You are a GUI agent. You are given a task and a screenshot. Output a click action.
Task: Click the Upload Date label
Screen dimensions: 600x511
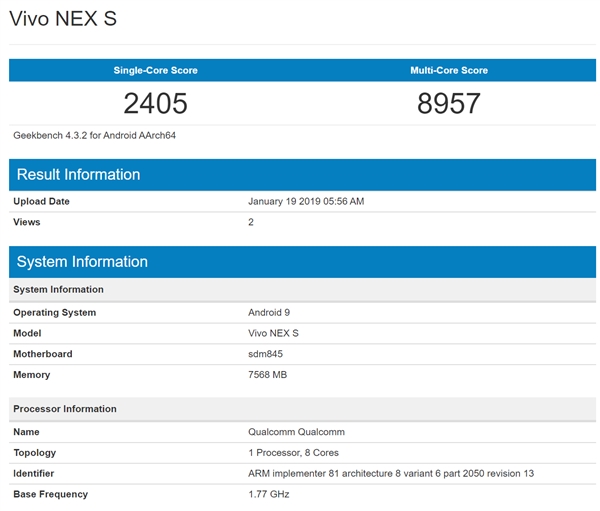[x=41, y=201]
